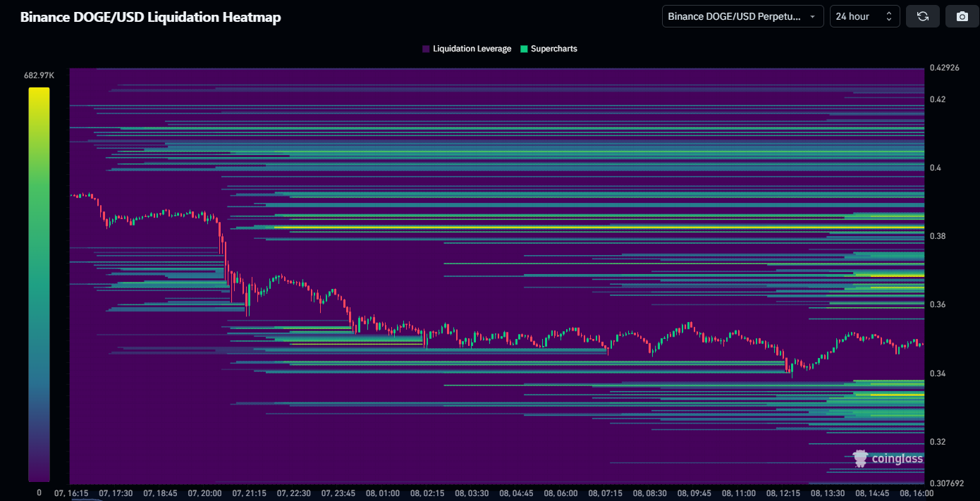Click the 0.42 price axis label
980x501 pixels.
pos(937,99)
